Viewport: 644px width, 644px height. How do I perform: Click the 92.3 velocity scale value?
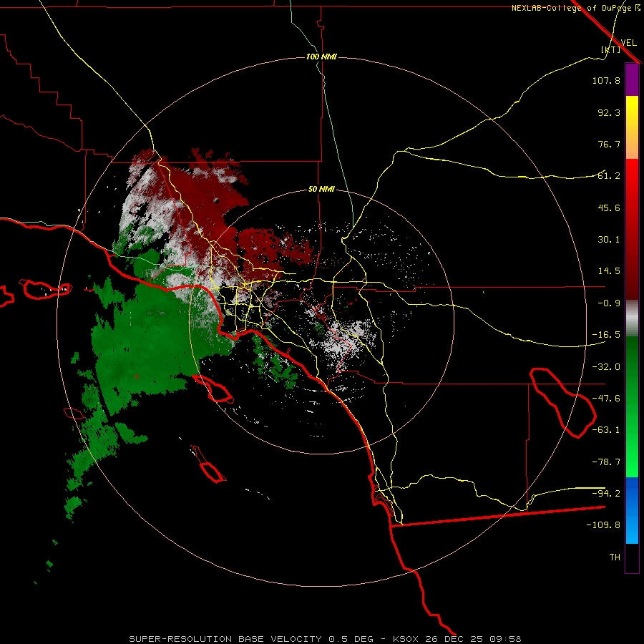(609, 112)
